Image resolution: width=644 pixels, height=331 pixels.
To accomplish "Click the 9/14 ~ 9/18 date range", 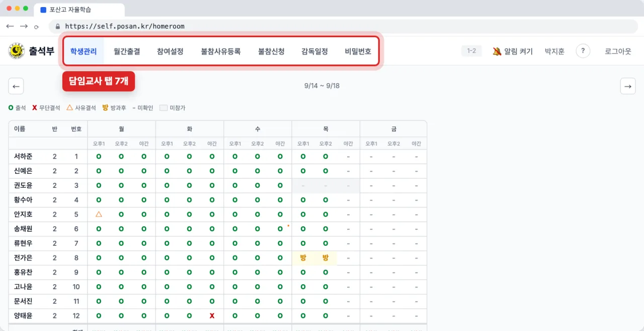I will point(322,86).
